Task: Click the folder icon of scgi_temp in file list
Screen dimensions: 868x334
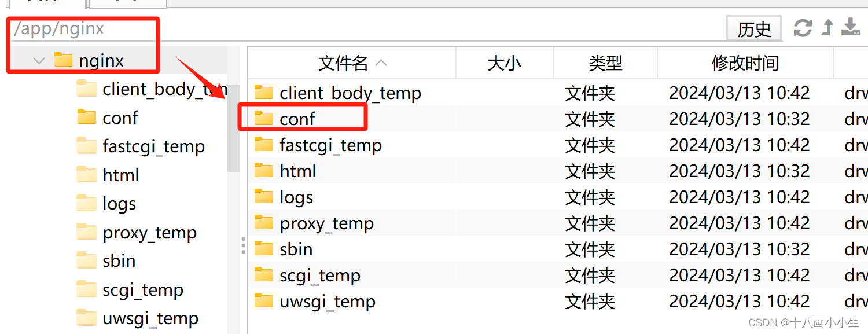Action: [x=264, y=274]
